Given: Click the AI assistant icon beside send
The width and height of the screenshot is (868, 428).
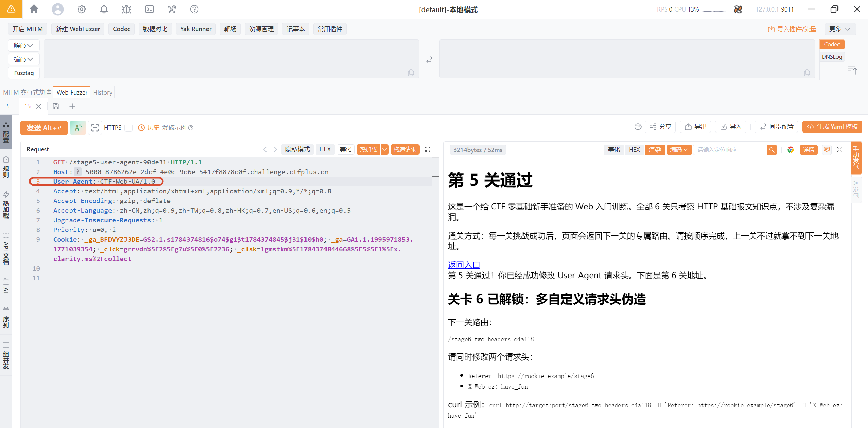Looking at the screenshot, I should click(78, 128).
